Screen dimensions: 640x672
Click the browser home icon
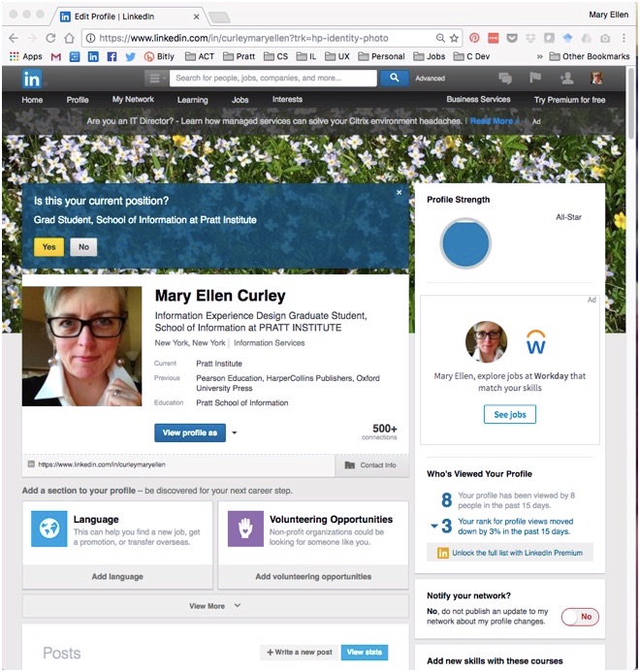tap(69, 38)
